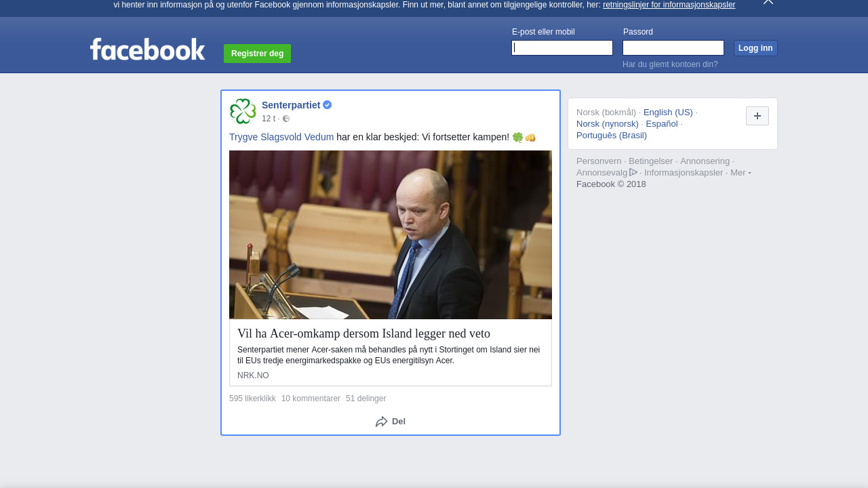Expand the Mer footer dropdown
Screen dimensions: 868x488
741,173
